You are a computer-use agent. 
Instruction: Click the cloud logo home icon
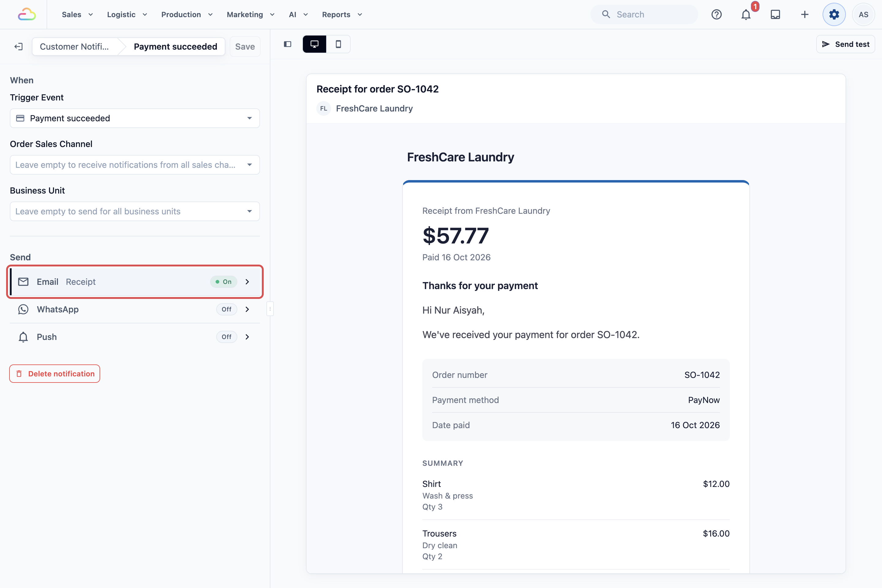click(x=27, y=14)
